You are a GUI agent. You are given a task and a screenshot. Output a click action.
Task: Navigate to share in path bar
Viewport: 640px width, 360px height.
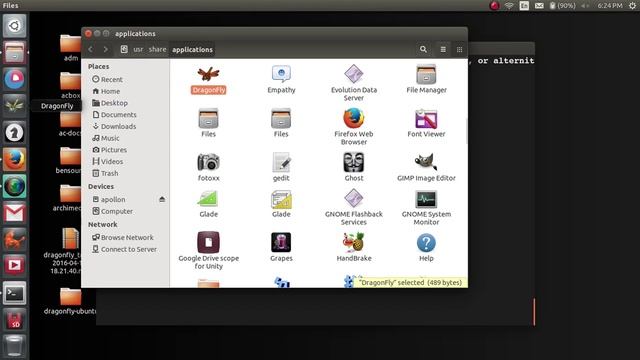[x=158, y=49]
